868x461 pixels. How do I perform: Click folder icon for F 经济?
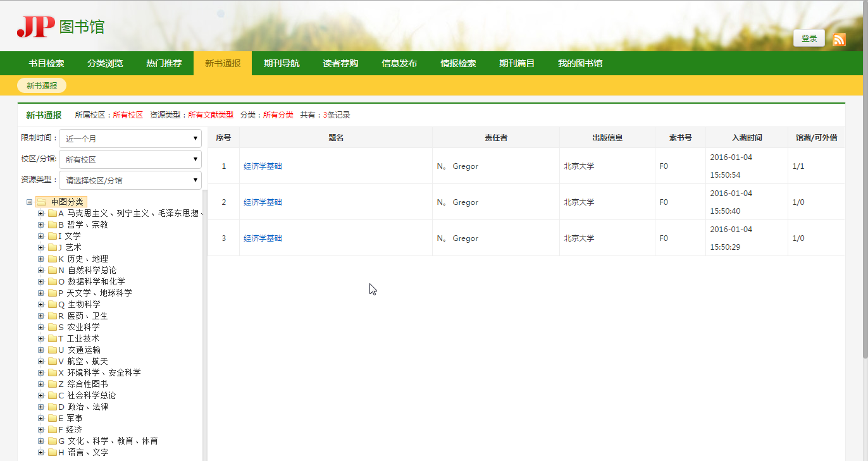coord(53,429)
